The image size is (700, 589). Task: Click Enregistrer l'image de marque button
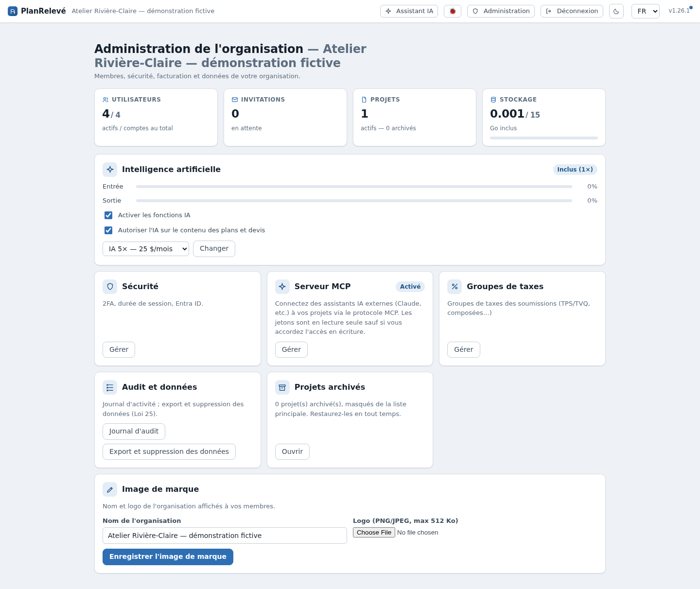[x=168, y=557]
